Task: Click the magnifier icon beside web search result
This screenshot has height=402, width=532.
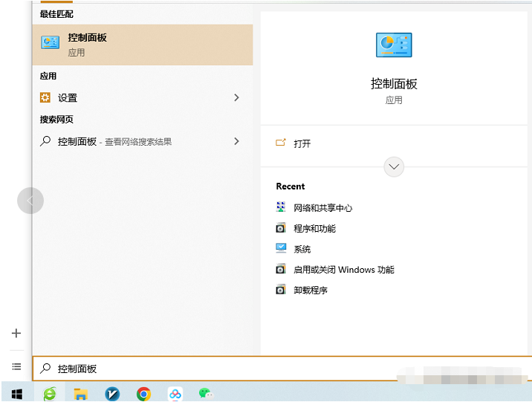Action: tap(45, 140)
